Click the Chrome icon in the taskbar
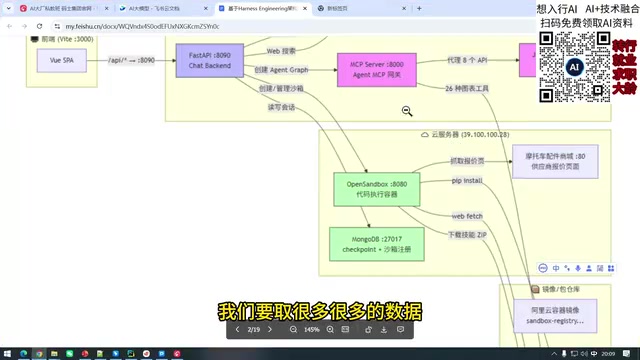 tap(39, 353)
